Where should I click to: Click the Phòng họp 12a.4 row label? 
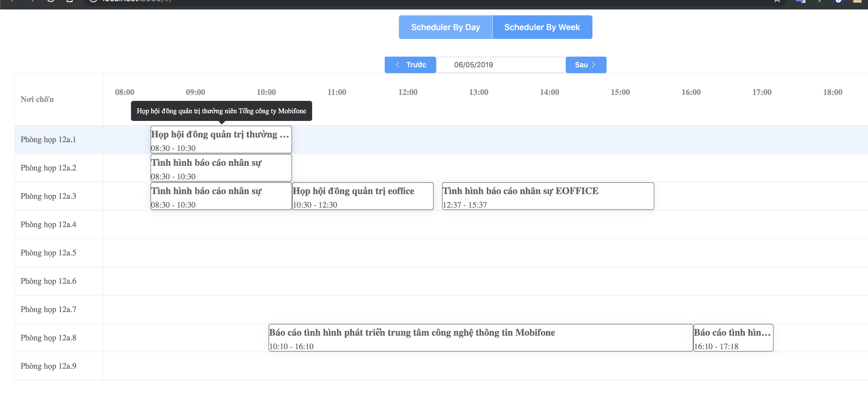pos(48,224)
